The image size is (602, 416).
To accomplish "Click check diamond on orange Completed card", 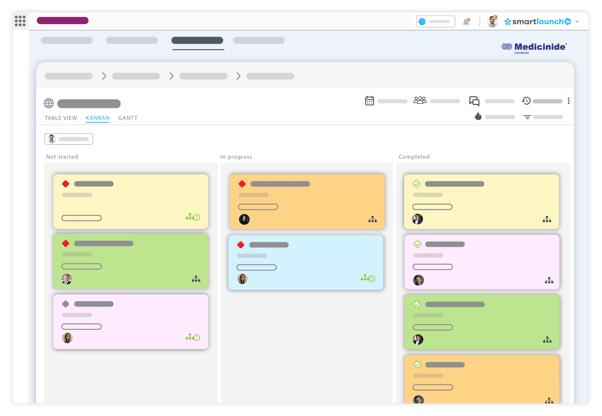I will (417, 365).
